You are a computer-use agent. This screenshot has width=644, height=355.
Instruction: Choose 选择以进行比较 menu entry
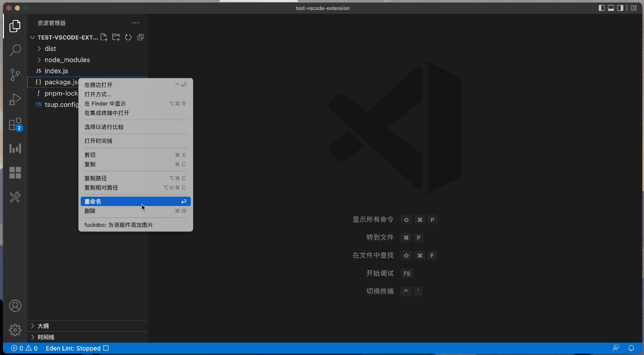pyautogui.click(x=135, y=127)
